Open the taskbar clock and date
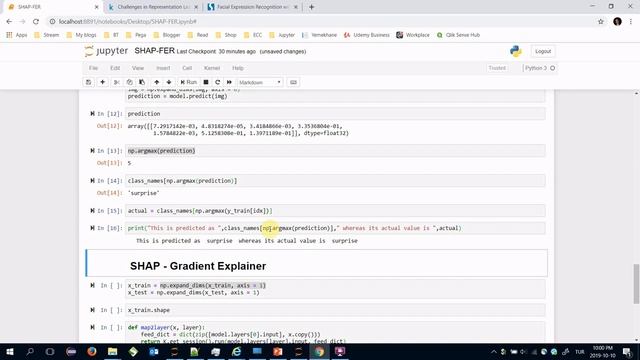The width and height of the screenshot is (640, 360). pos(603,352)
